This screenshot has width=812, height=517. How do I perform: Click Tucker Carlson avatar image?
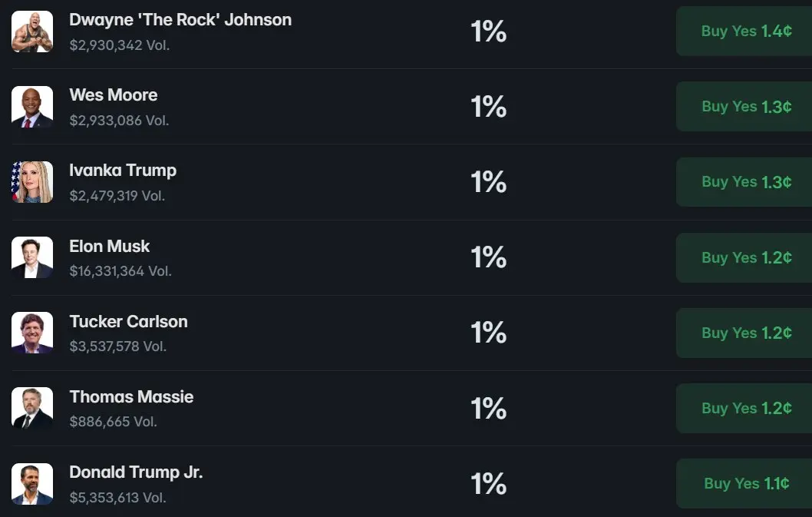32,333
